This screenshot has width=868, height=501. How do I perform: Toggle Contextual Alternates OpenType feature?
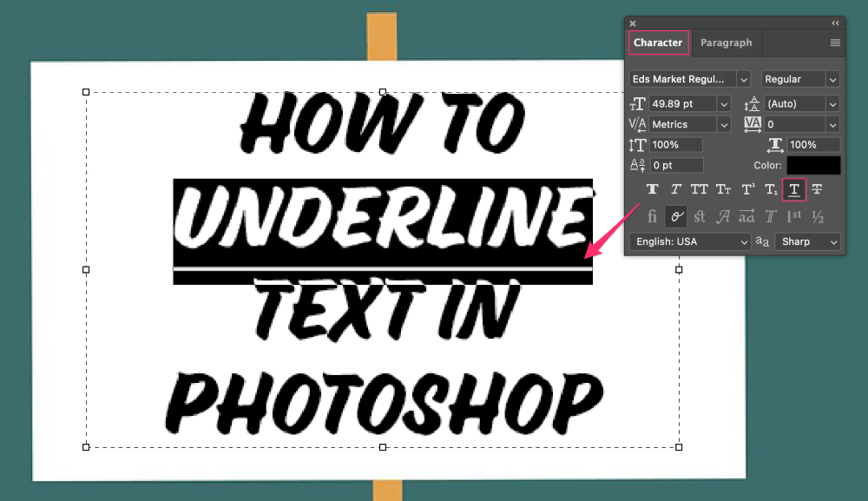pyautogui.click(x=676, y=216)
